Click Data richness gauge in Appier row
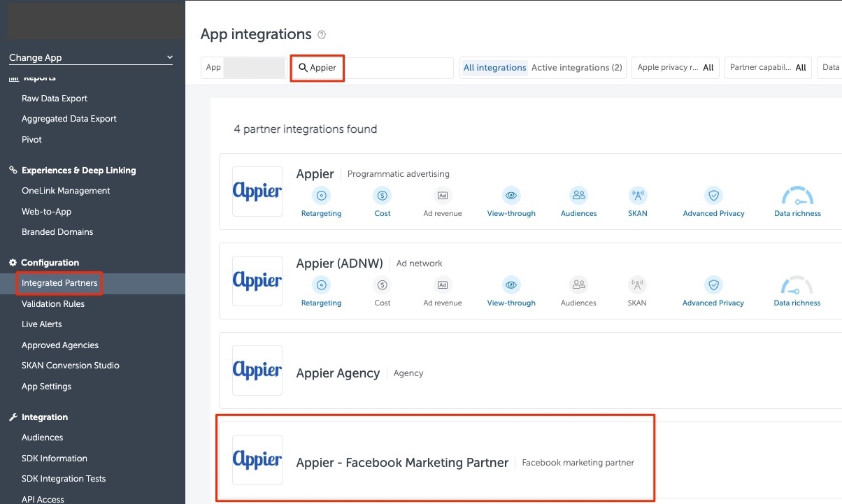 [x=797, y=196]
